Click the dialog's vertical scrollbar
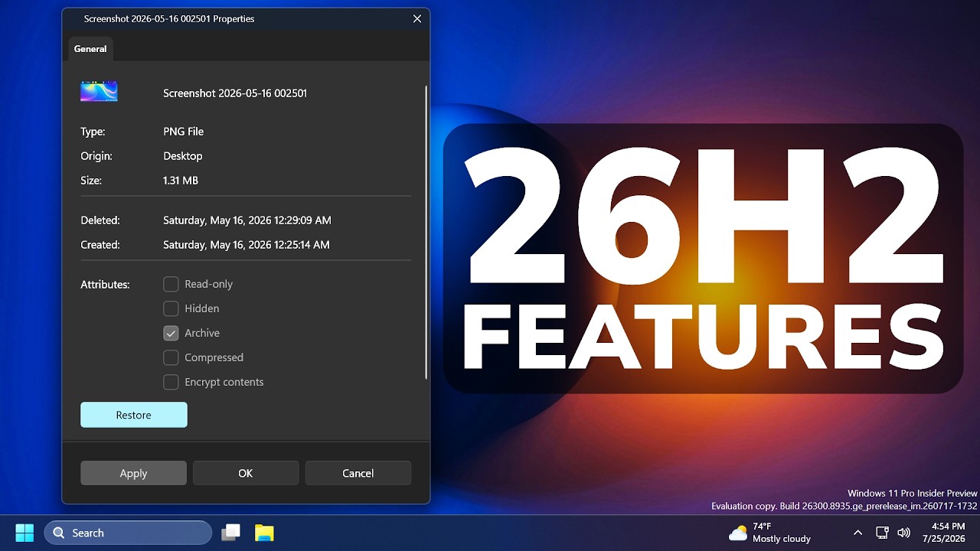The height and width of the screenshot is (551, 980). click(426, 233)
